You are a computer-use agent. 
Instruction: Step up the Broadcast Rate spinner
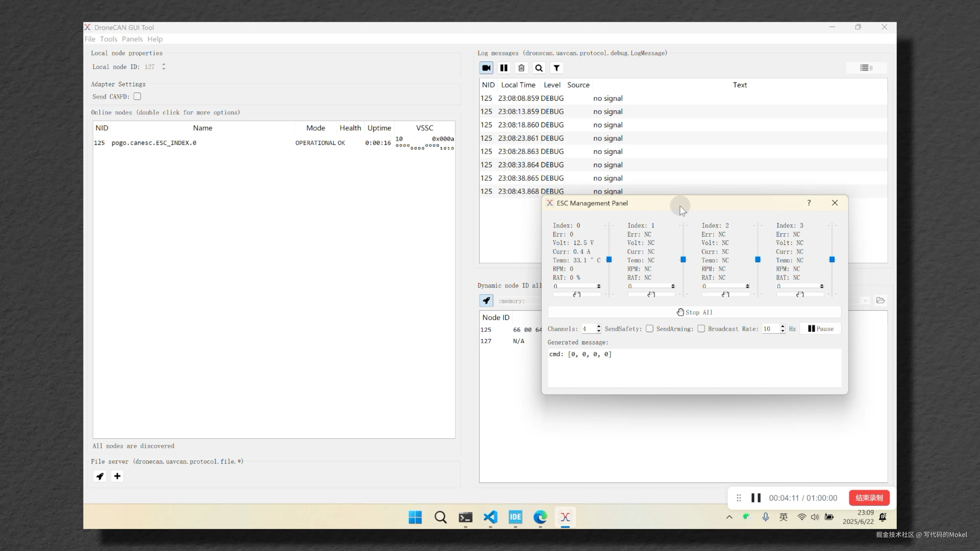(782, 326)
